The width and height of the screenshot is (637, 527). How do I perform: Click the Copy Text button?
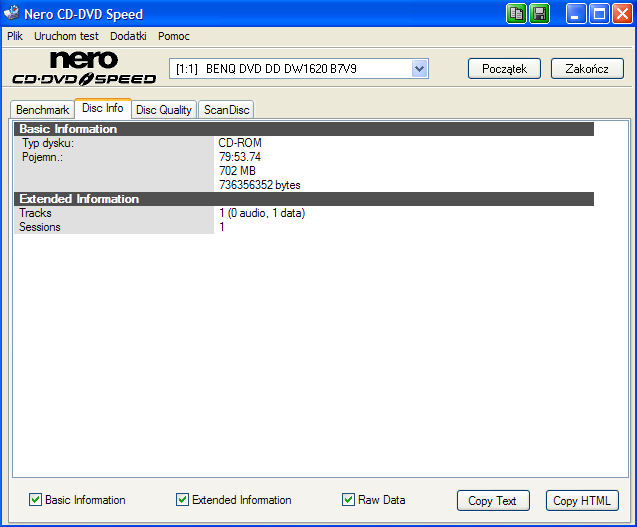pyautogui.click(x=493, y=501)
